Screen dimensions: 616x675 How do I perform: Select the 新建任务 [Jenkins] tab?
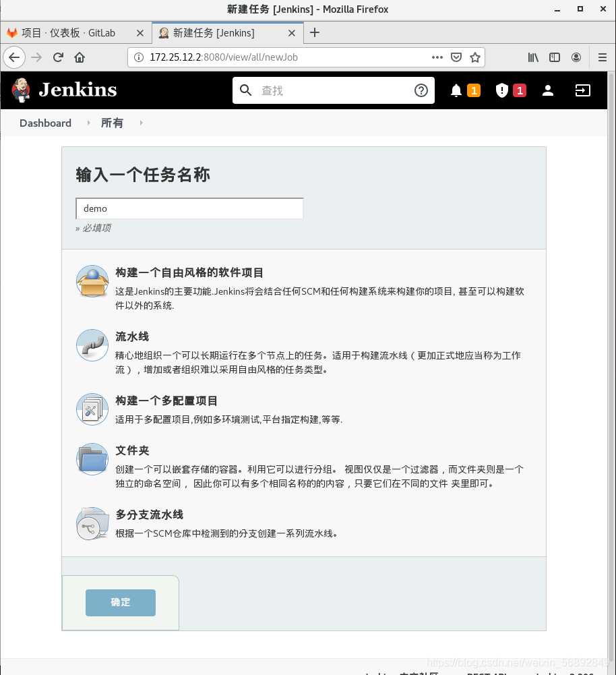(228, 33)
